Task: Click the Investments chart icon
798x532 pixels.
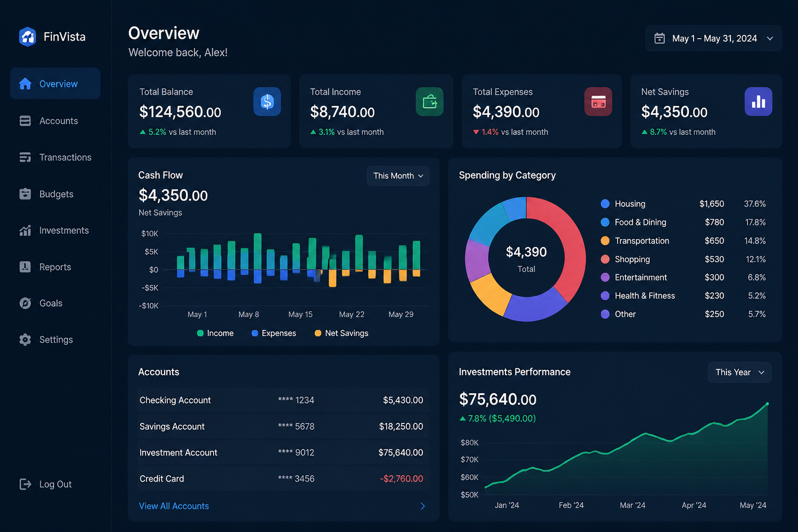Action: coord(25,230)
